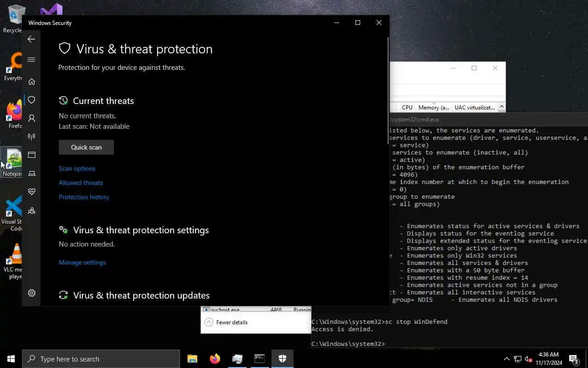Click the Virus & threat protection updates heading
The height and width of the screenshot is (368, 588).
[x=141, y=295]
